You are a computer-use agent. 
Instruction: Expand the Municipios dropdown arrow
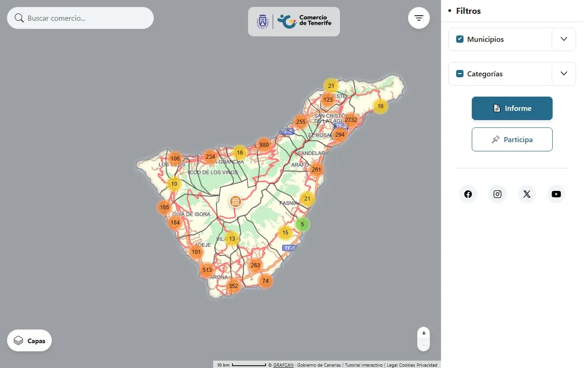[x=564, y=39]
